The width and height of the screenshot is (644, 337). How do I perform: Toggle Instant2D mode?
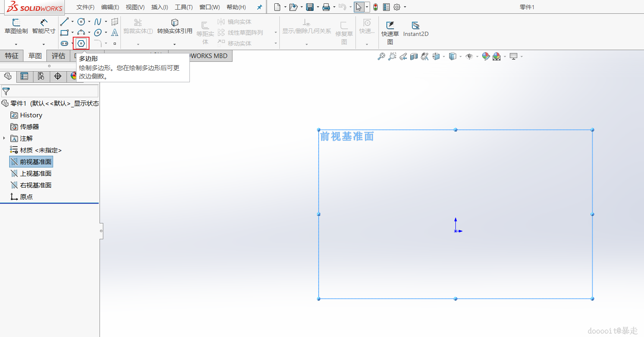coord(416,28)
